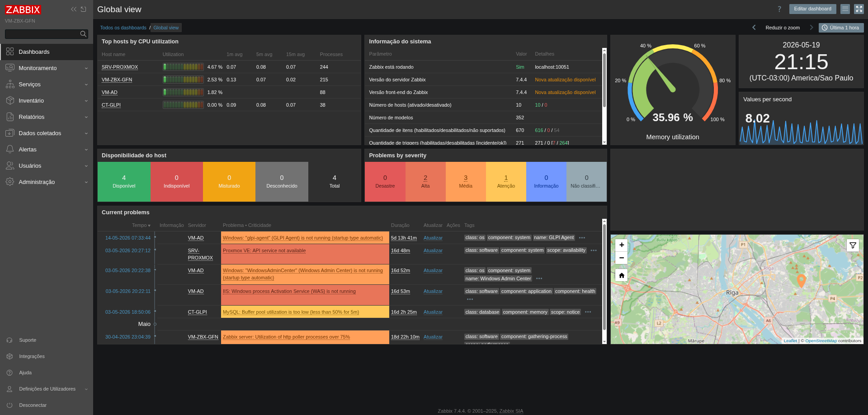Click the Administração gear icon
This screenshot has height=415, width=868.
pos(10,182)
